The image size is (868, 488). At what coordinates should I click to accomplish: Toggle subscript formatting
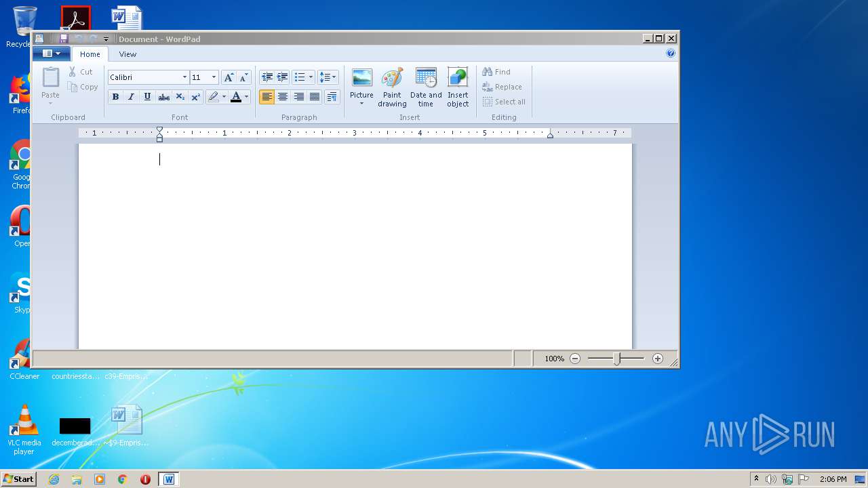click(180, 97)
